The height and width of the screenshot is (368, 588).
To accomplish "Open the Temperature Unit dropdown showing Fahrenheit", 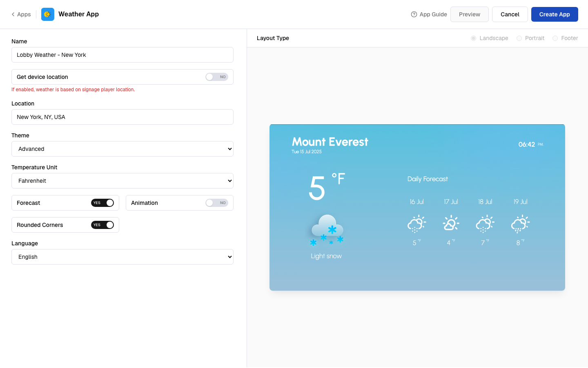I will click(x=122, y=181).
